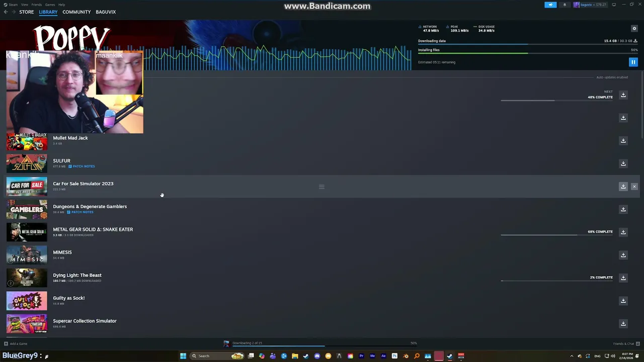Download Guilty as Sock! now
This screenshot has width=644, height=362.
click(623, 301)
